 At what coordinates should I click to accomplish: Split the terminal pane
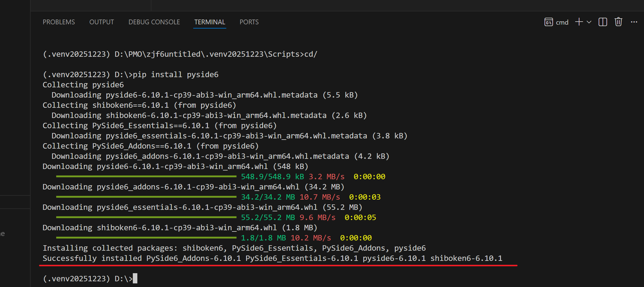click(603, 22)
